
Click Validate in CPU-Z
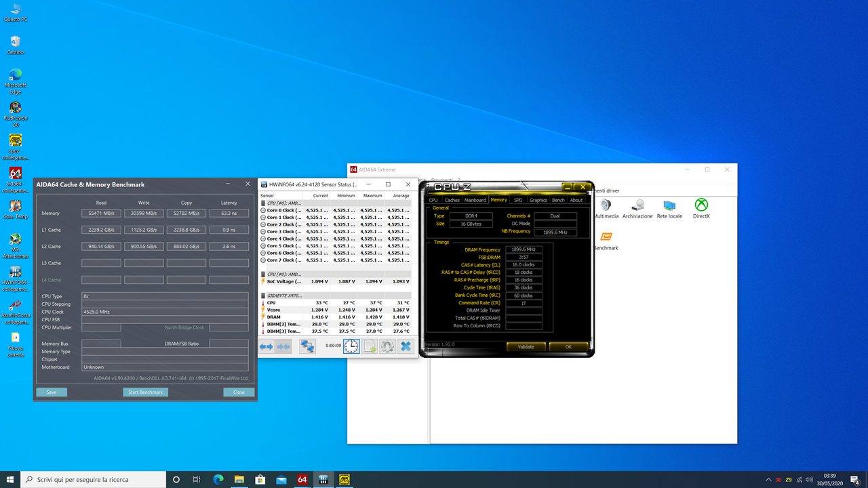(526, 346)
